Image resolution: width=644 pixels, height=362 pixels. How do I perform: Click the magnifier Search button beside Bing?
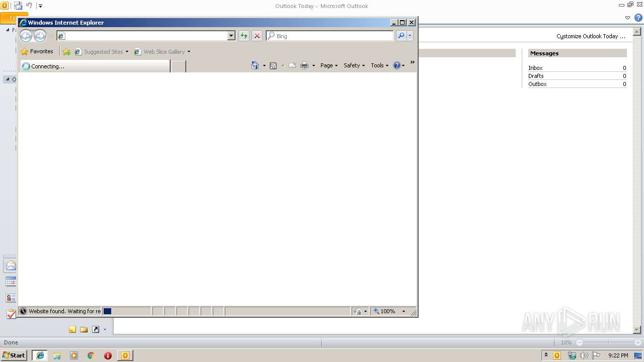click(x=401, y=36)
